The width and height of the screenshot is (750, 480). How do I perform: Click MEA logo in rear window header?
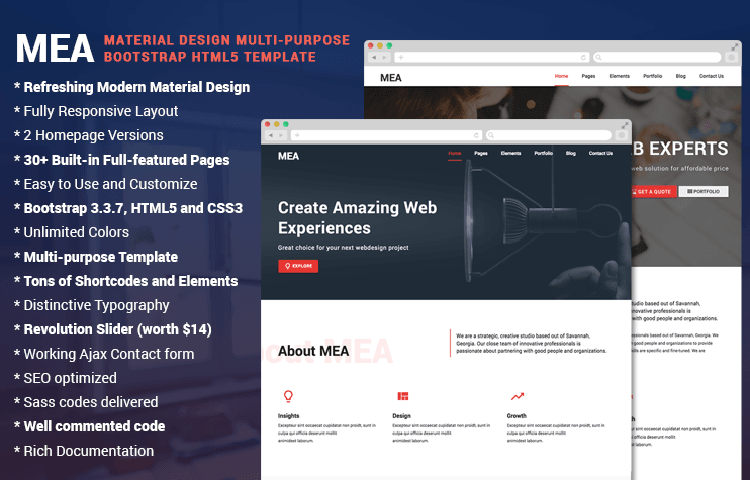pos(391,78)
